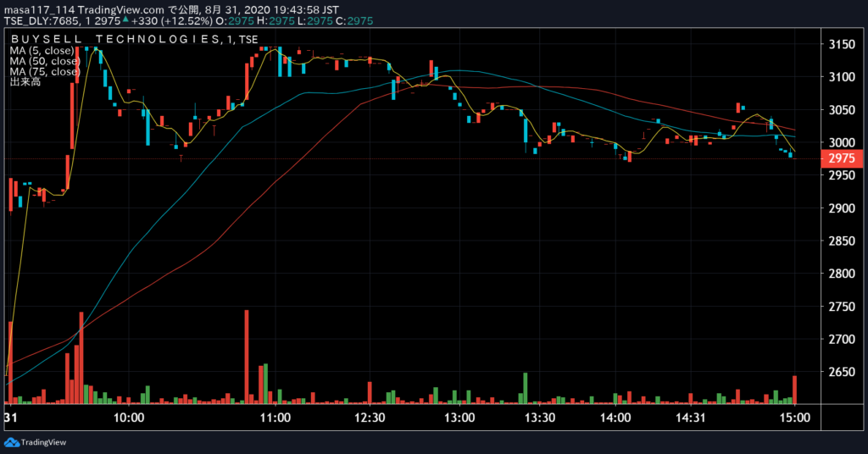Image resolution: width=868 pixels, height=454 pixels.
Task: Click the 3150 price axis label
Action: click(x=842, y=44)
